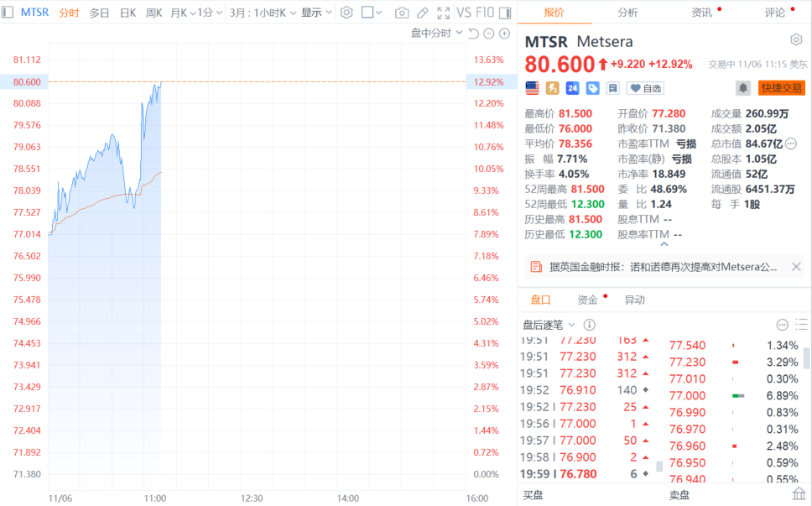Open the 据英国金融时报 news headline
812x506 pixels.
pos(664,267)
